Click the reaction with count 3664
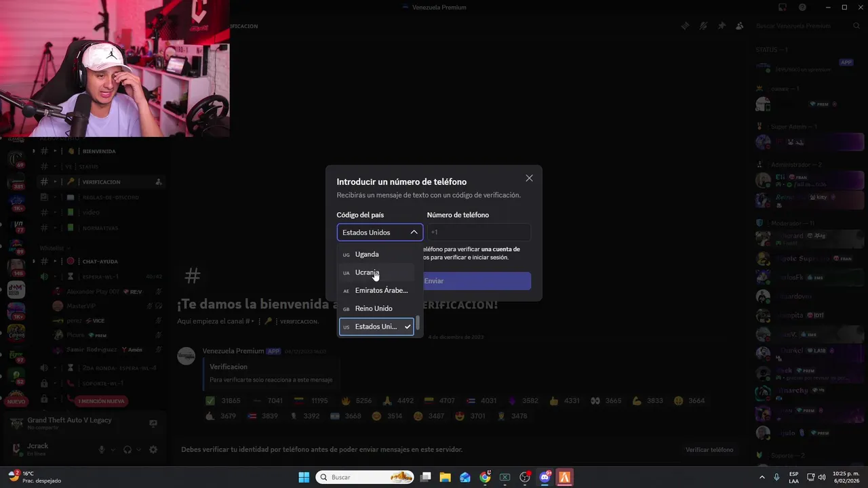The image size is (868, 488). click(689, 401)
